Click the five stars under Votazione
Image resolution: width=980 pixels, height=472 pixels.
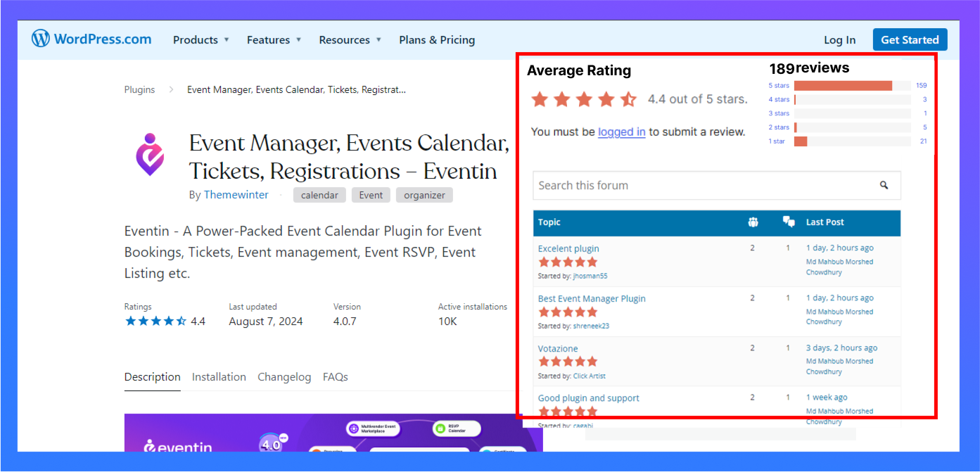pos(568,362)
